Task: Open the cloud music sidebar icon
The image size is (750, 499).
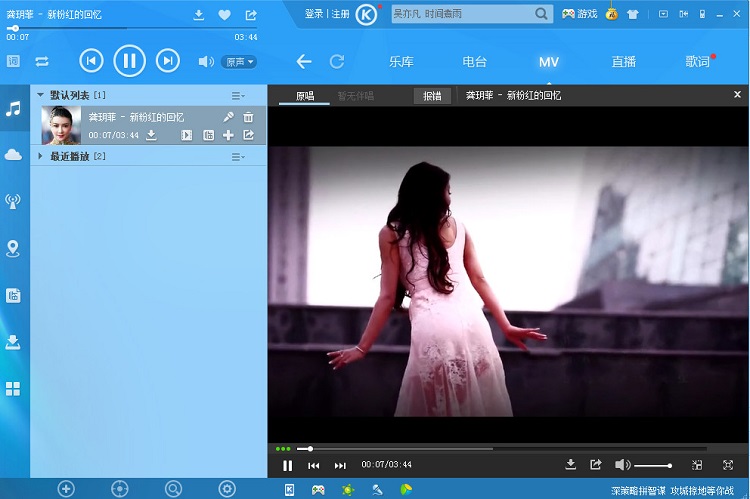Action: coord(13,154)
